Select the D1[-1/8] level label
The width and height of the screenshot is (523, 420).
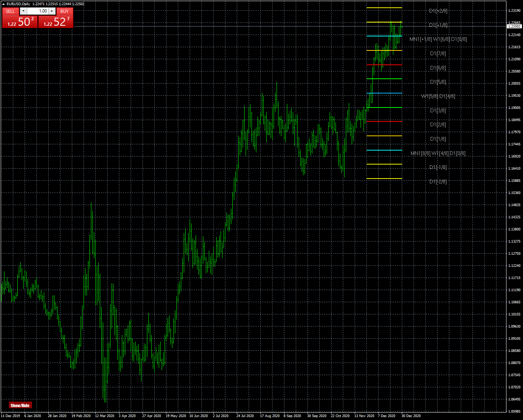(438, 167)
